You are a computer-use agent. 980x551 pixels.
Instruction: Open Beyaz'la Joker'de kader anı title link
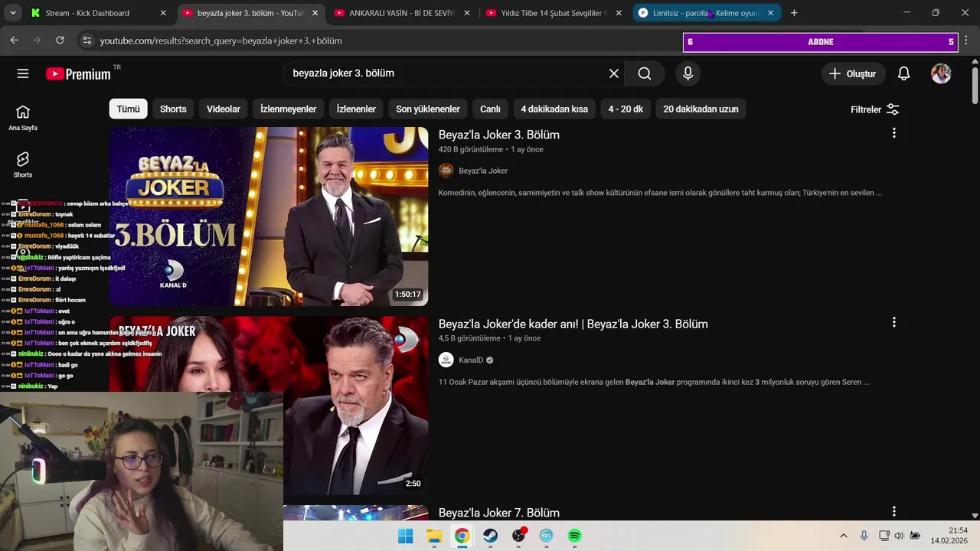tap(573, 324)
